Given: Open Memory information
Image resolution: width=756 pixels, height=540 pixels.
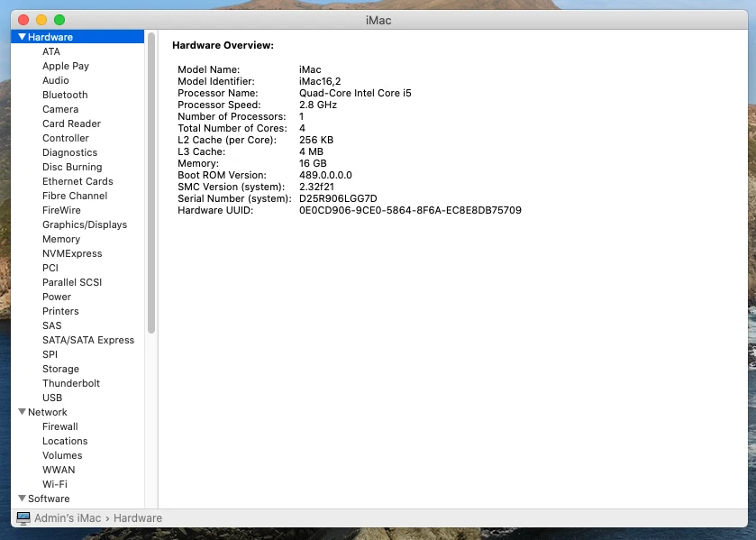Looking at the screenshot, I should pyautogui.click(x=61, y=239).
